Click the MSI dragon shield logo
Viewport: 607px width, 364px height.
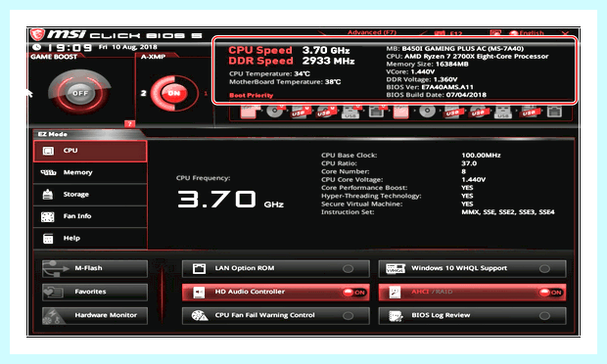[x=37, y=35]
